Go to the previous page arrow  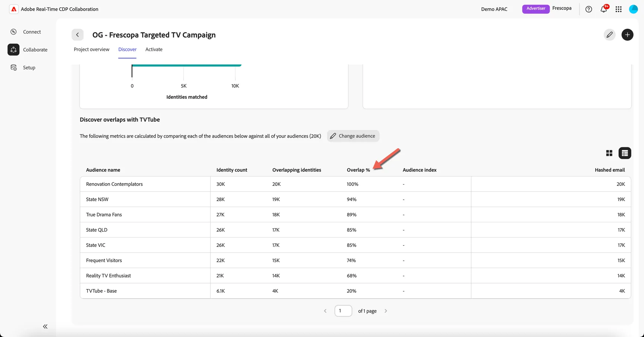pyautogui.click(x=325, y=311)
